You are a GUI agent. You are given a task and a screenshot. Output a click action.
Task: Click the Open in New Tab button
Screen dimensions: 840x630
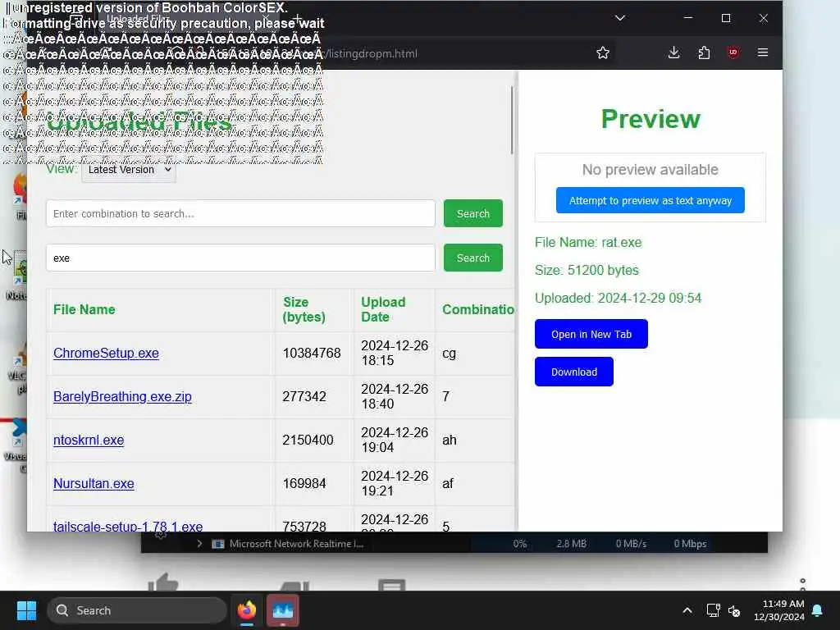[x=591, y=335]
